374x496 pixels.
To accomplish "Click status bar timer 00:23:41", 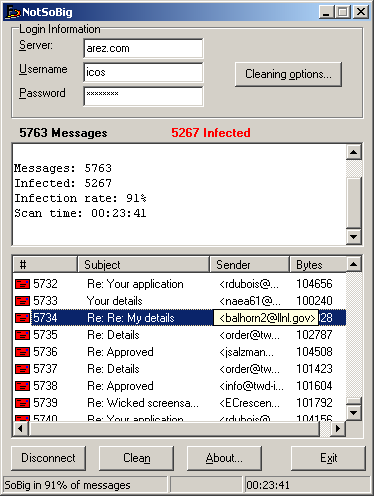I will pyautogui.click(x=268, y=485).
